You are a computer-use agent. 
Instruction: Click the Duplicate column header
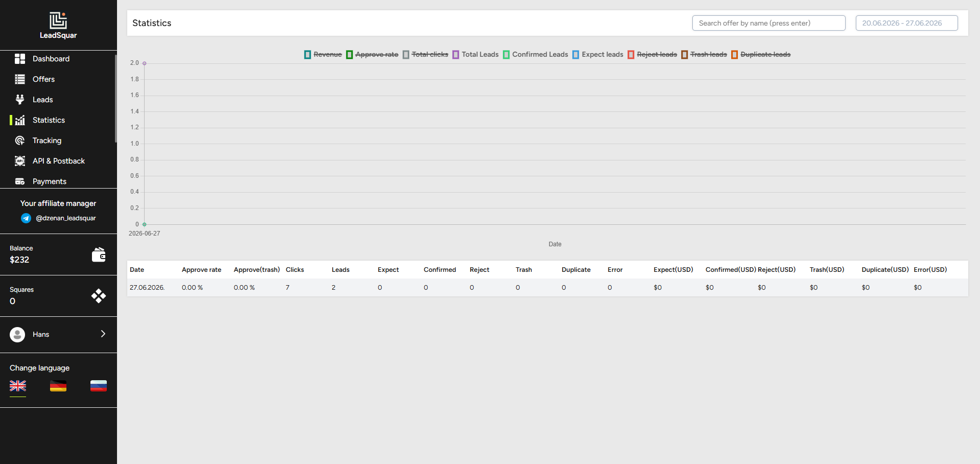[x=576, y=270]
